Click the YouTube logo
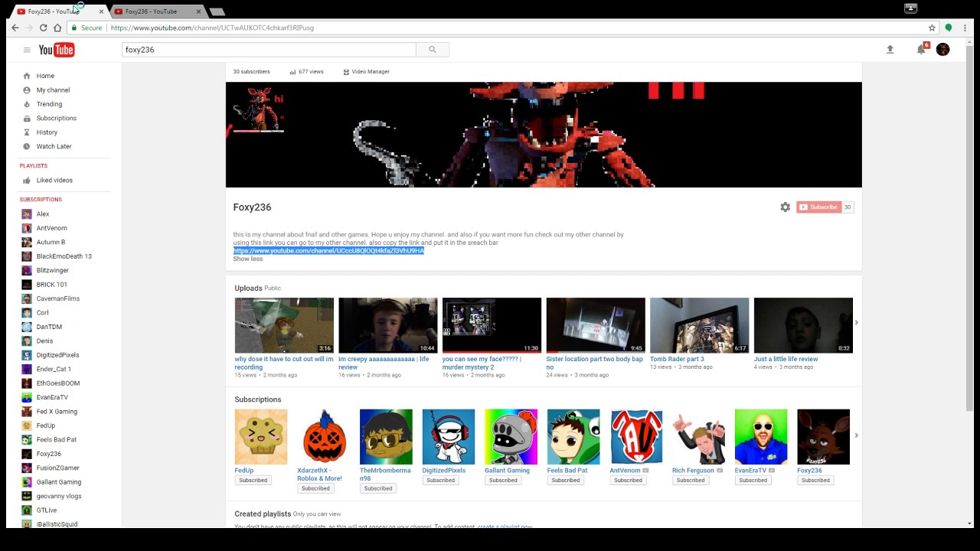Screen dimensions: 980x551 [x=57, y=50]
